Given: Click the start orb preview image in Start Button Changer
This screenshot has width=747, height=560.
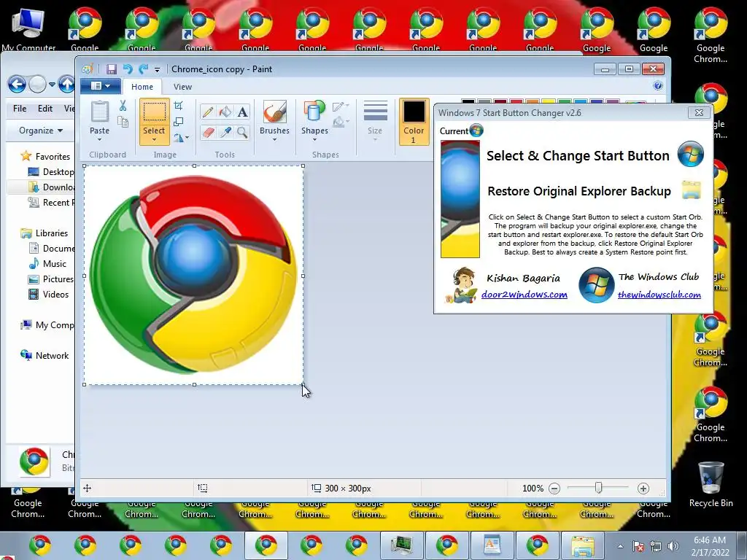Looking at the screenshot, I should coord(460,199).
